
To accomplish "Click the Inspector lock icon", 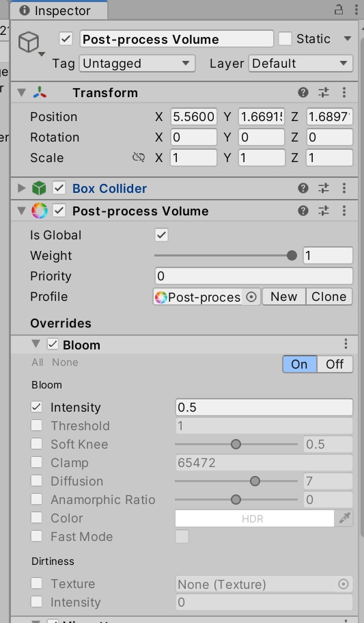I will pyautogui.click(x=339, y=10).
